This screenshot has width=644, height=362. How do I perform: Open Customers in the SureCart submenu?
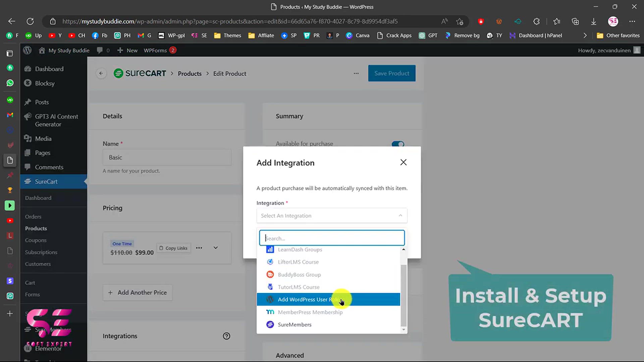(x=38, y=264)
